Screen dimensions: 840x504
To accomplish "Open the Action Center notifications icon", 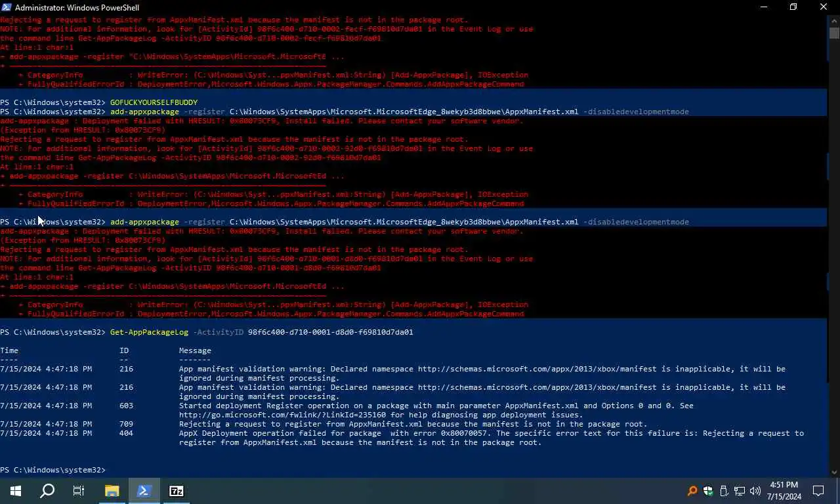I will pyautogui.click(x=818, y=491).
